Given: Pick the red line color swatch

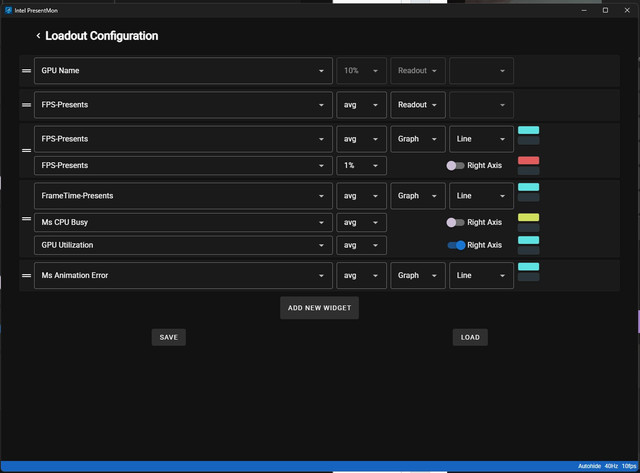Looking at the screenshot, I should pyautogui.click(x=529, y=160).
